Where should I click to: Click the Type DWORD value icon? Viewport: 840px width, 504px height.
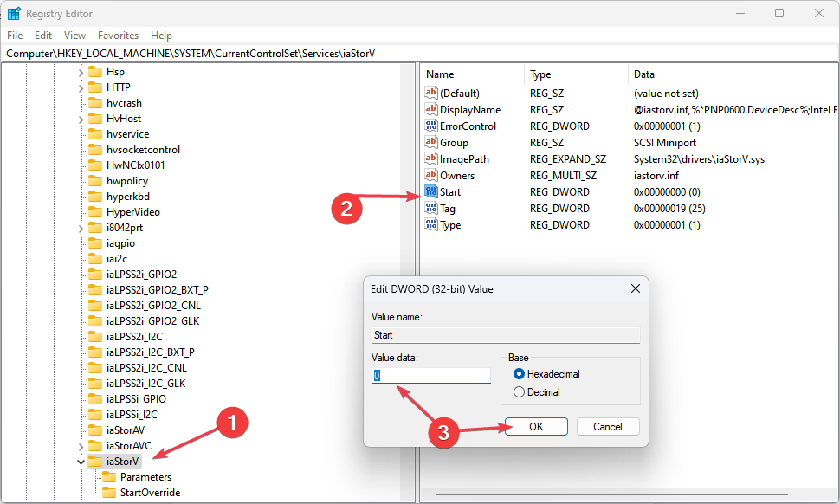click(x=430, y=225)
